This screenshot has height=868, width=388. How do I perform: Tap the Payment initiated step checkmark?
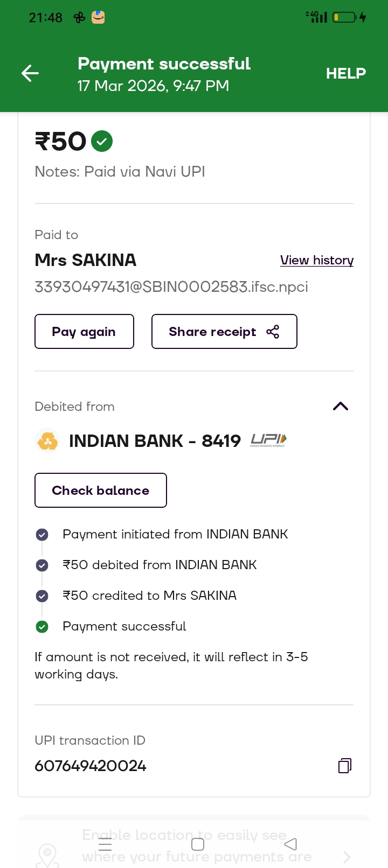(42, 535)
